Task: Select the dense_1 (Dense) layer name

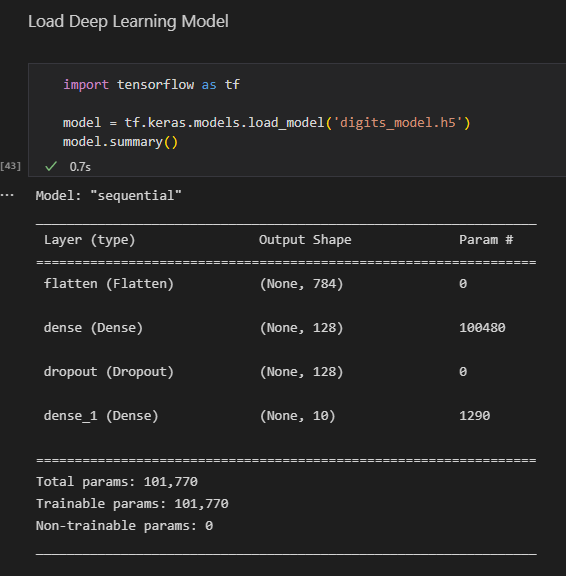Action: pyautogui.click(x=101, y=416)
